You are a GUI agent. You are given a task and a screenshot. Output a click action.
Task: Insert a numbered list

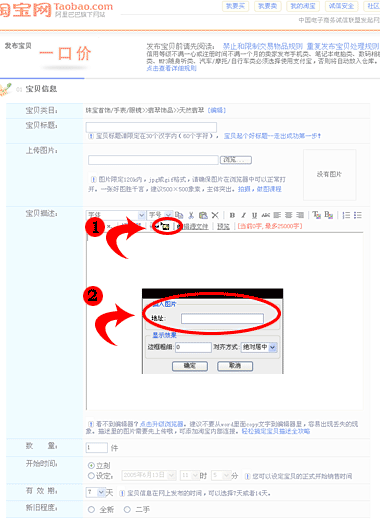346,215
